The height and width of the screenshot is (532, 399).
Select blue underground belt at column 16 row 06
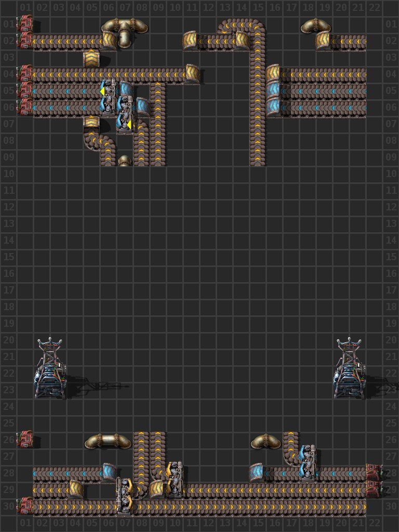tap(273, 107)
